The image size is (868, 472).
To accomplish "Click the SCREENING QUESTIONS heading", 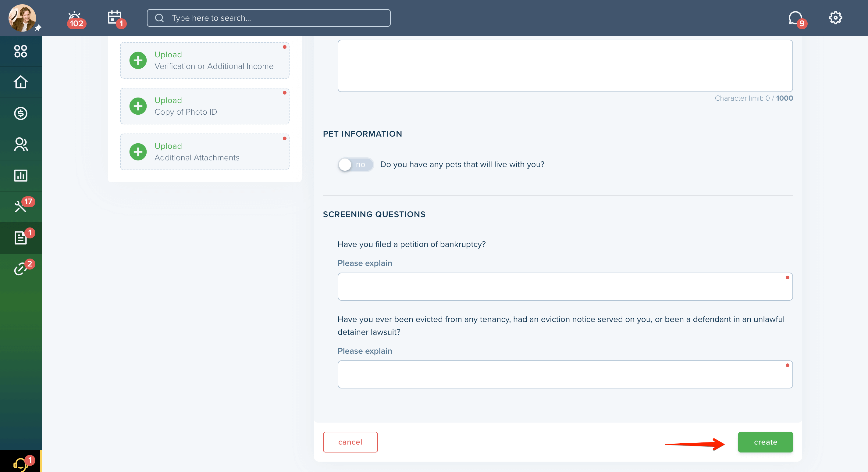I will click(374, 214).
